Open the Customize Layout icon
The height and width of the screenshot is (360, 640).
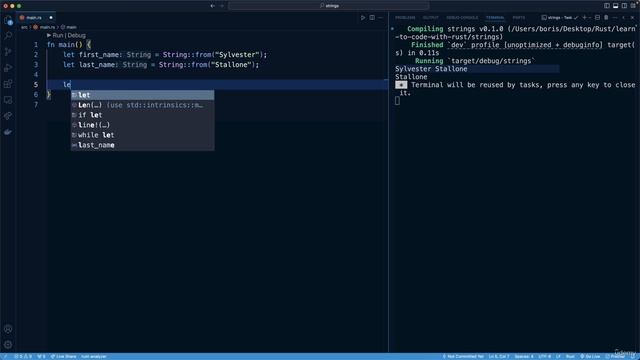[x=633, y=6]
